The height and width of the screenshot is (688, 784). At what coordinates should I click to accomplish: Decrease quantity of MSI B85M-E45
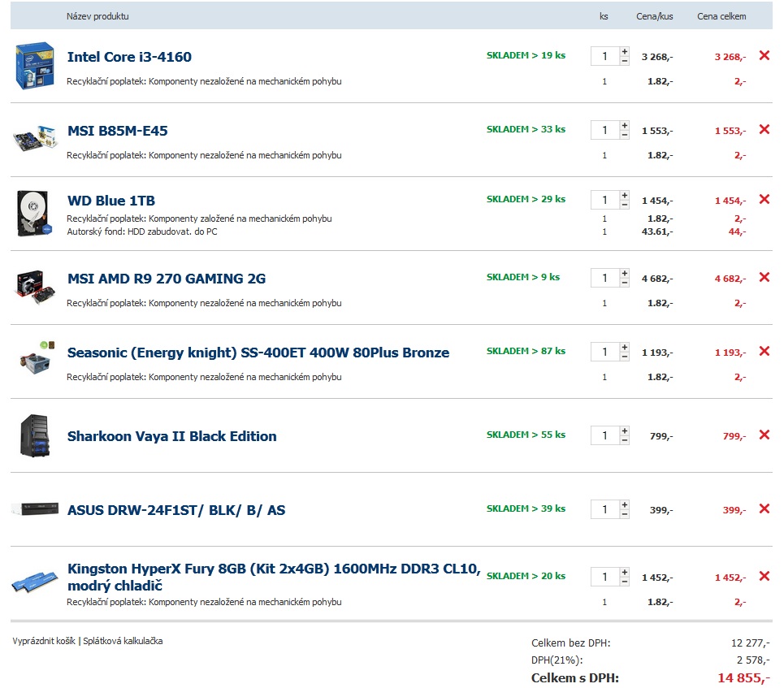pyautogui.click(x=625, y=135)
